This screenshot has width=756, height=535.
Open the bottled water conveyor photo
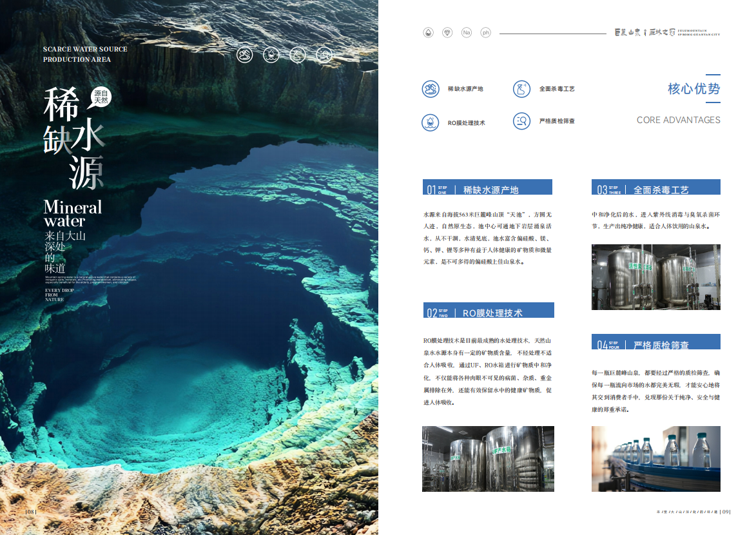[x=655, y=458]
